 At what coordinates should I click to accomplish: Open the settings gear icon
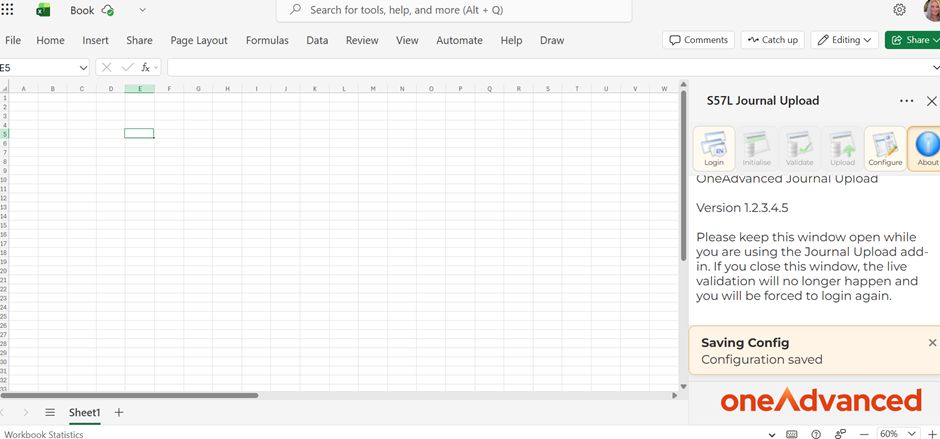point(899,10)
